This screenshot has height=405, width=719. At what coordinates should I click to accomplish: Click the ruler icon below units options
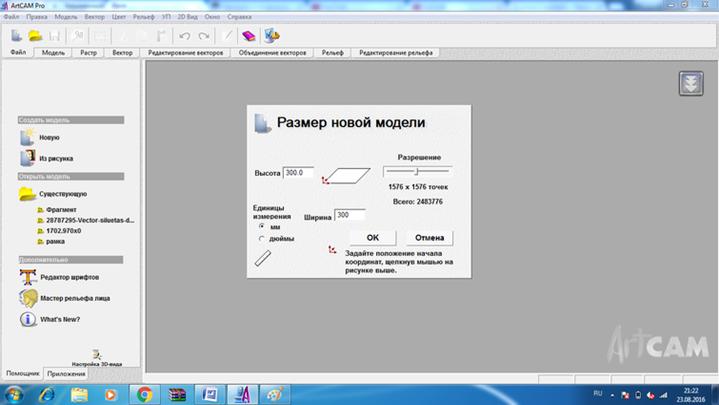click(x=263, y=258)
